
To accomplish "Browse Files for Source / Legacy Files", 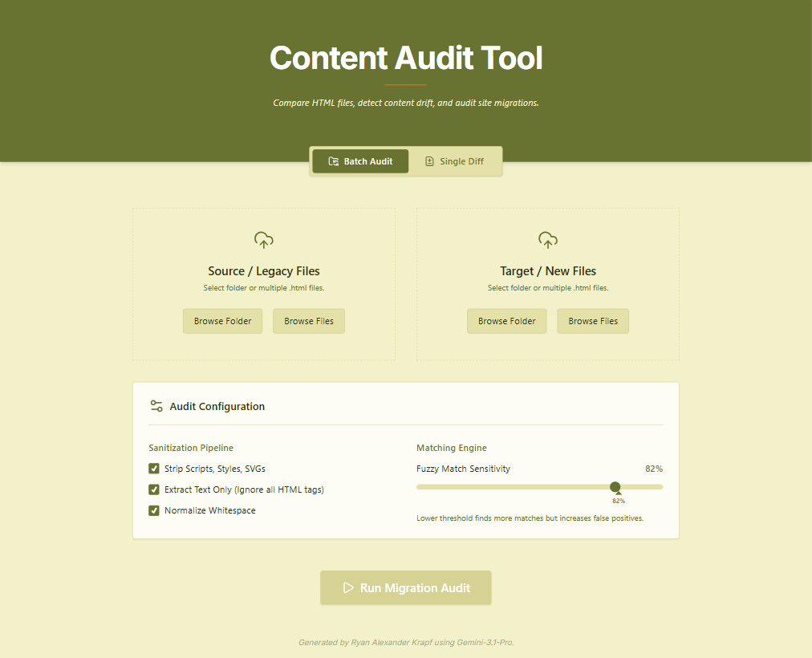I will pyautogui.click(x=309, y=321).
